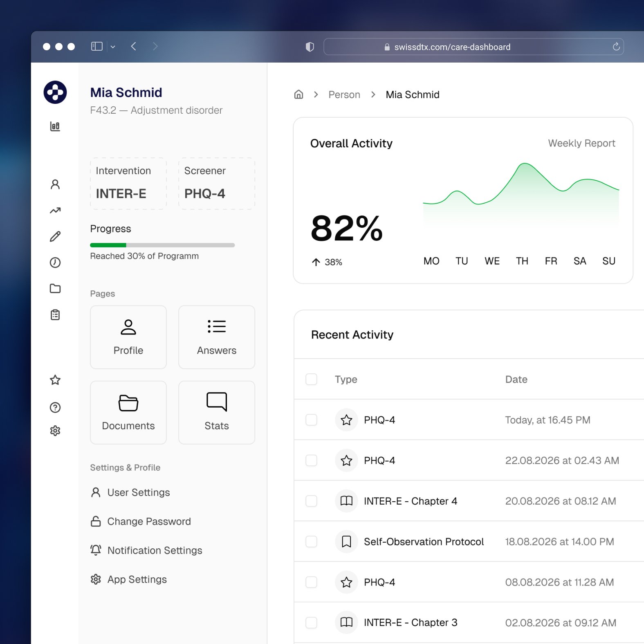Click the help question mark icon
Image resolution: width=644 pixels, height=644 pixels.
click(x=55, y=407)
